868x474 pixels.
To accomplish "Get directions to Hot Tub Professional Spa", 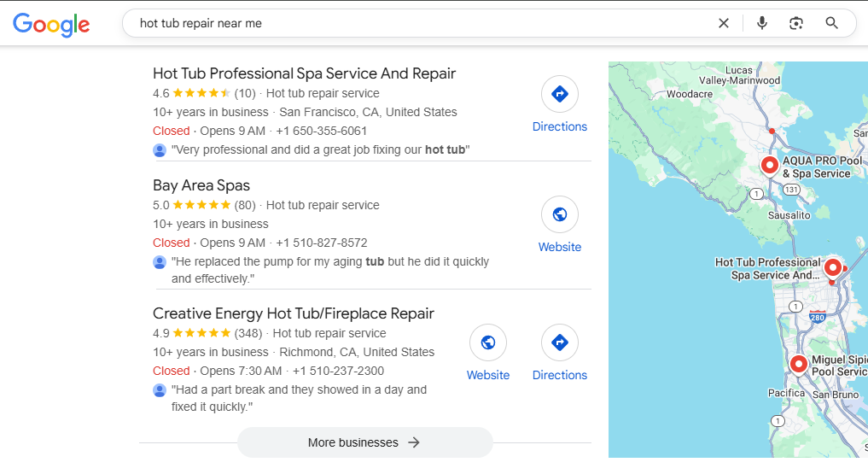I will click(560, 94).
